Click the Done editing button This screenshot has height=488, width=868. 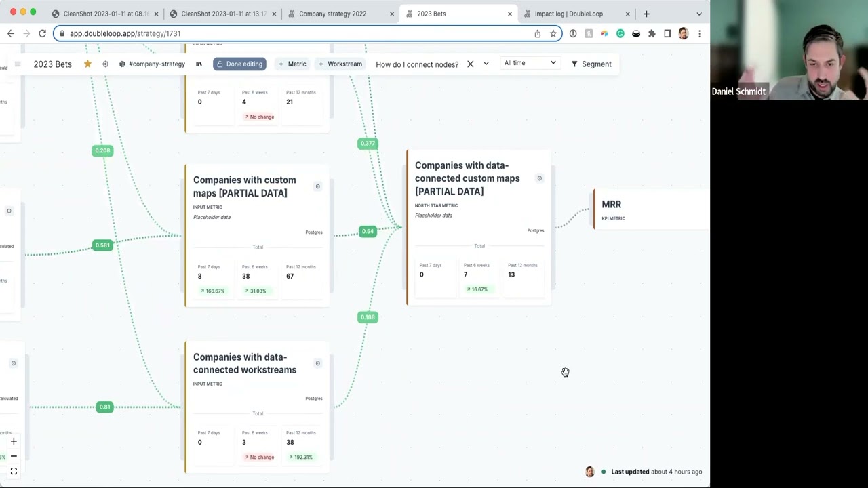(239, 64)
